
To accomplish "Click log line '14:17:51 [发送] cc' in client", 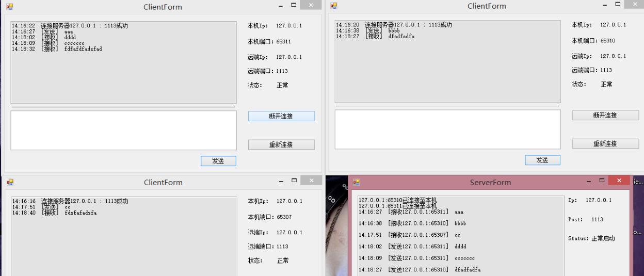I will 41,207.
